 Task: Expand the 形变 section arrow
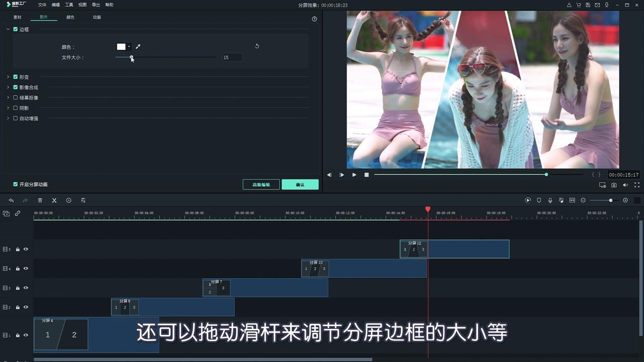tap(8, 77)
